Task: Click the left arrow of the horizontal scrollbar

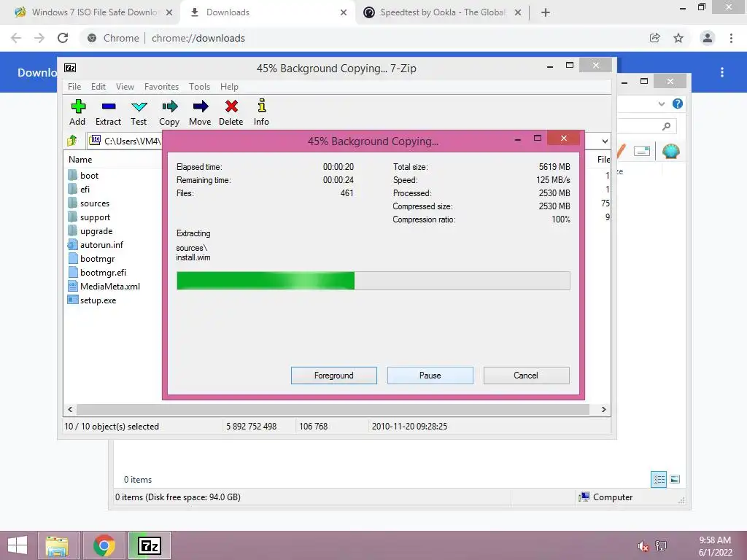Action: [70, 410]
